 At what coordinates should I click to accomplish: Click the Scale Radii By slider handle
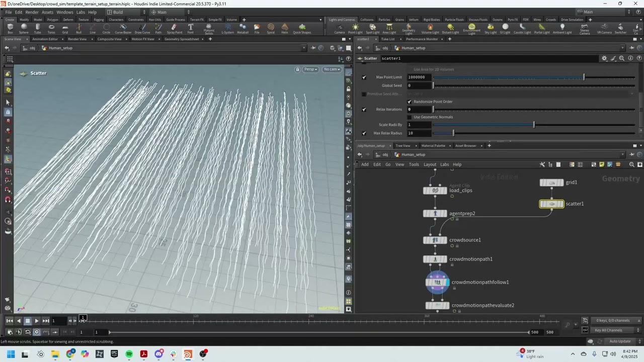pos(534,125)
